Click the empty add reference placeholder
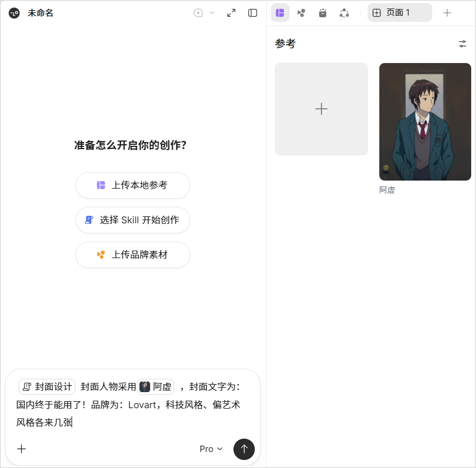The image size is (476, 468). 321,109
